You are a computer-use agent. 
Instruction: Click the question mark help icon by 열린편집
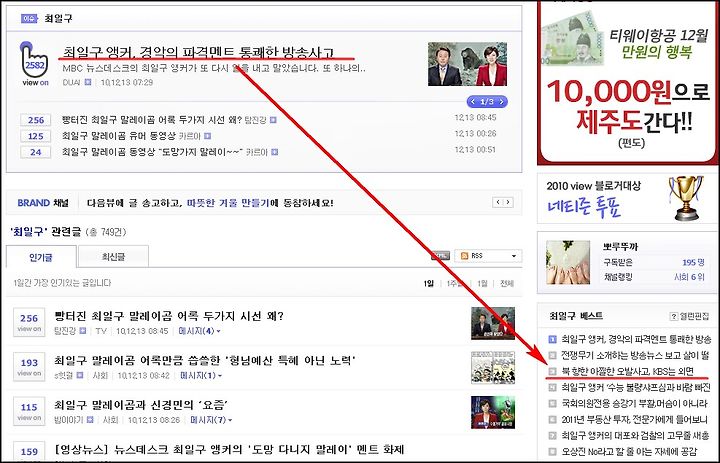coord(674,316)
